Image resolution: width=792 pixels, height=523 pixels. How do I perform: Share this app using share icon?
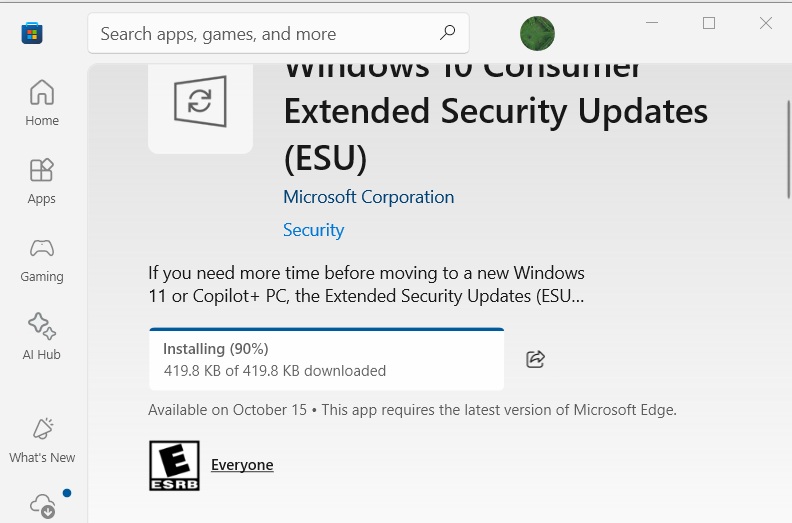[x=535, y=359]
